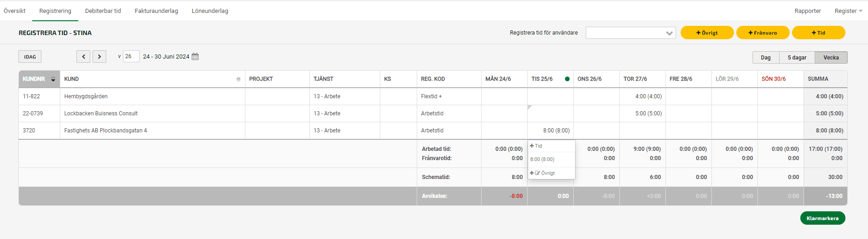868x239 pixels.
Task: Switch view to Dag
Action: [x=765, y=58]
